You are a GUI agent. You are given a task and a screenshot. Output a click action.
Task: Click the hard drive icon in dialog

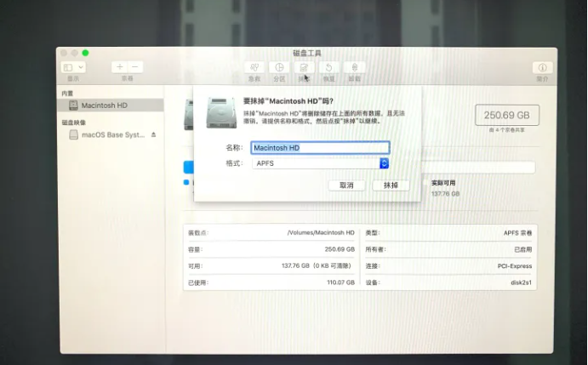(x=221, y=112)
